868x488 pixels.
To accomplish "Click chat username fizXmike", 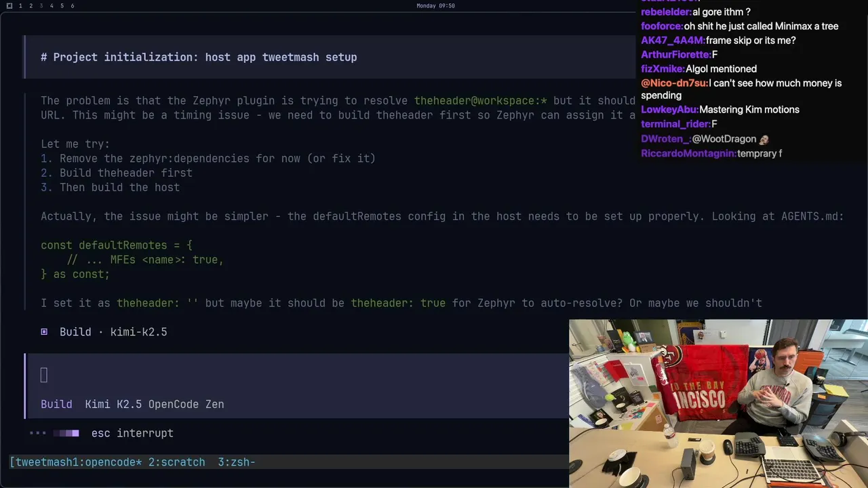I will coord(663,69).
